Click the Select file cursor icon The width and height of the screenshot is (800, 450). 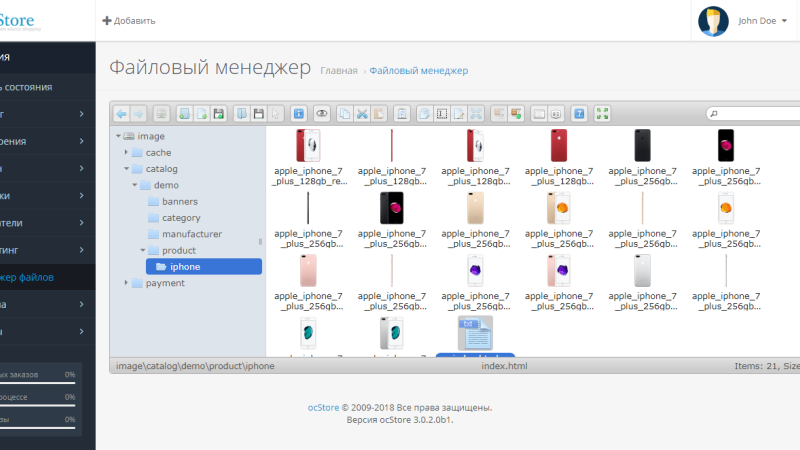(x=276, y=114)
